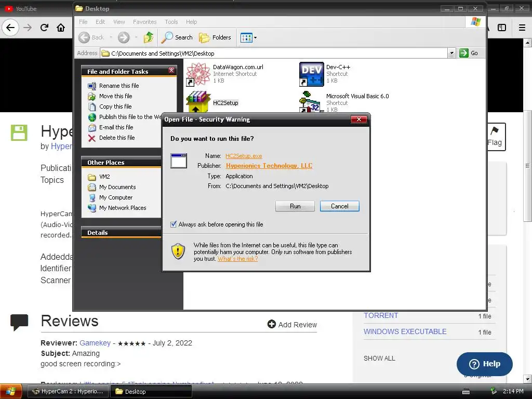The width and height of the screenshot is (532, 399).
Task: Click Run in the security warning dialog
Action: [x=295, y=206]
